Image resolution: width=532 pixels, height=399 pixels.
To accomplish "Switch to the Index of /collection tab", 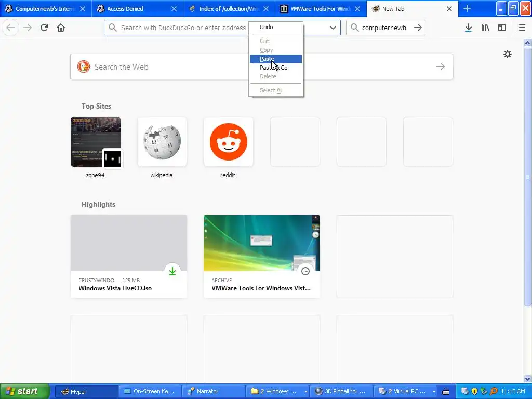I will click(x=229, y=8).
